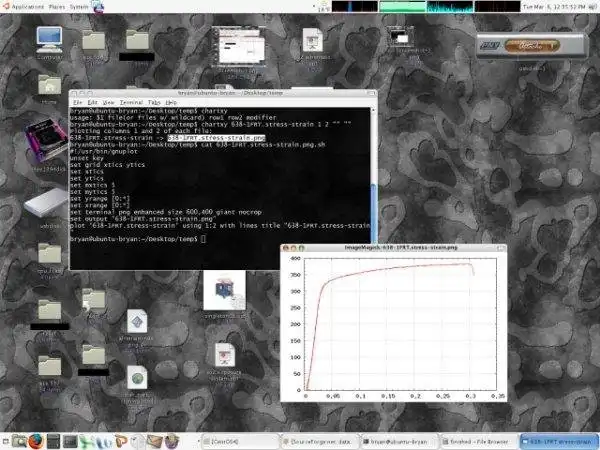Click the date and time clock in top panel

coord(554,7)
